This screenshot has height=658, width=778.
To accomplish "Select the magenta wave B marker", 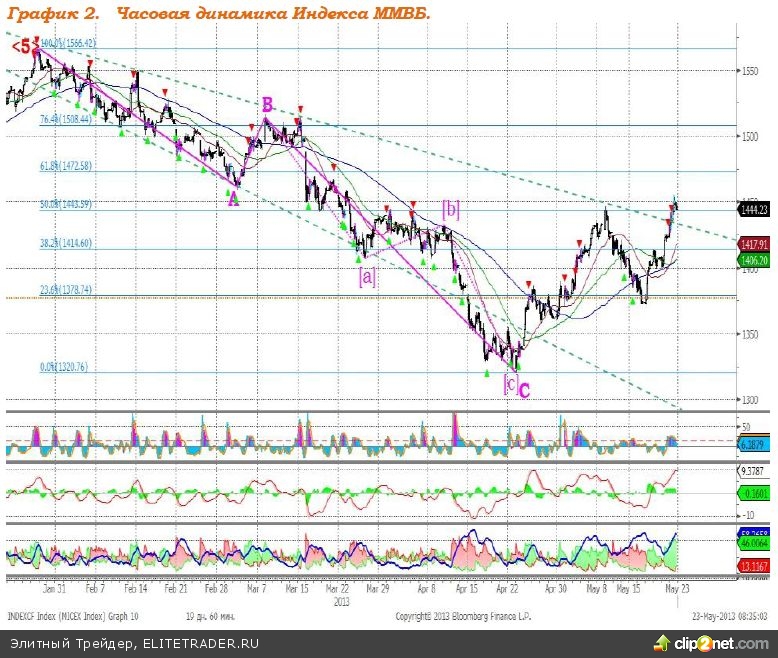I will (x=267, y=104).
